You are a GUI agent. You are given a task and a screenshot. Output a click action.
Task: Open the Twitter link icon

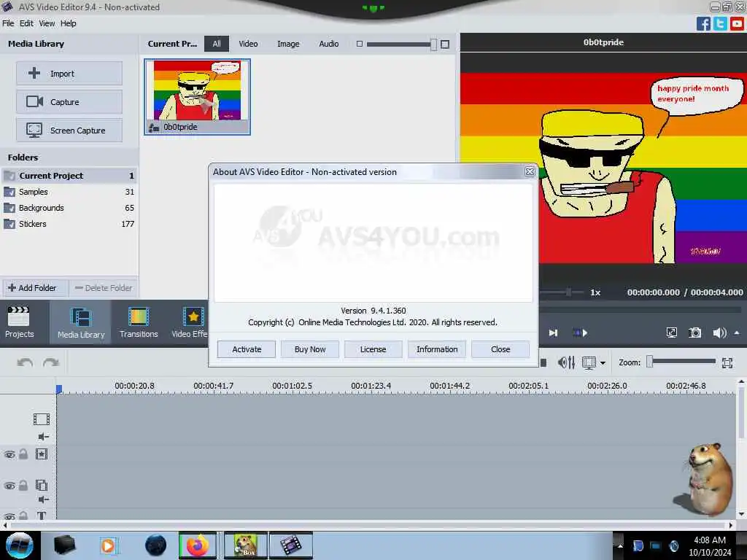[720, 23]
